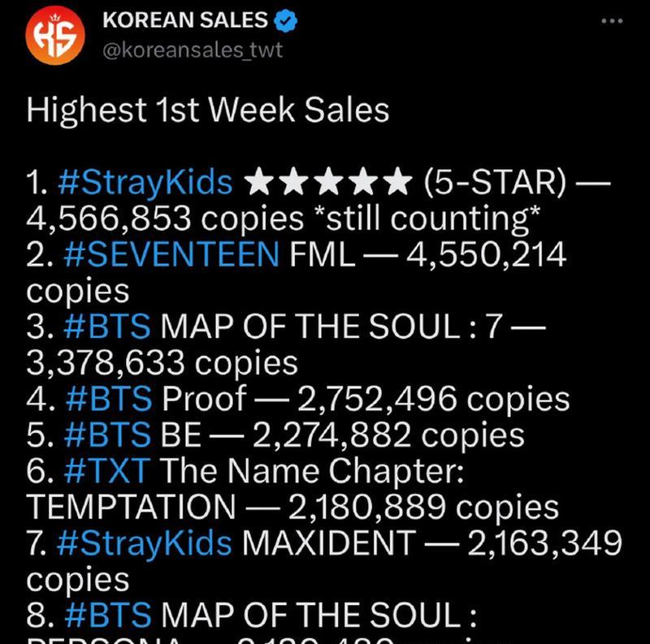650x644 pixels.
Task: Click the '4,566,853 copies' sales figure
Action: point(165,219)
